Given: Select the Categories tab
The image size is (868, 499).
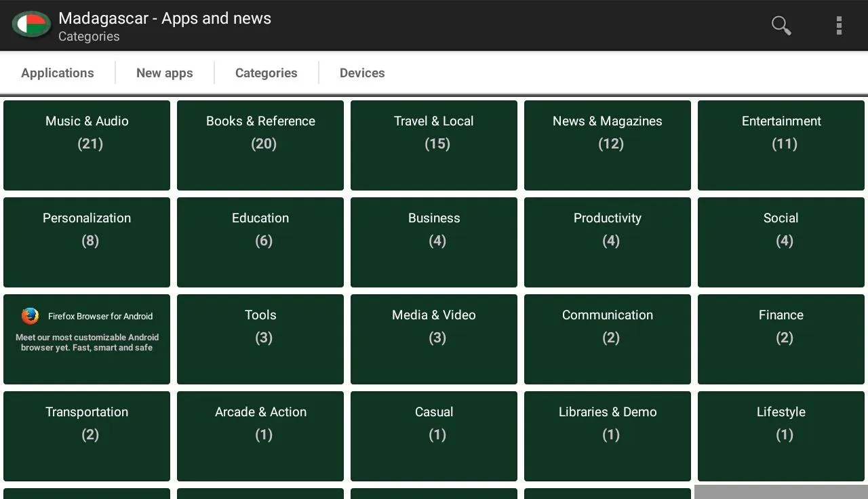Looking at the screenshot, I should click(x=267, y=73).
